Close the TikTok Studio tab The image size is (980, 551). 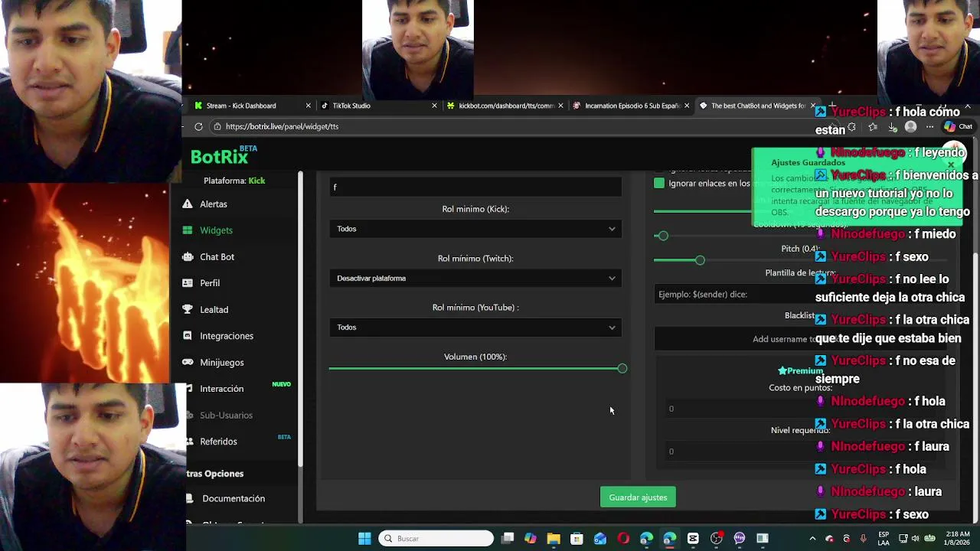[434, 106]
